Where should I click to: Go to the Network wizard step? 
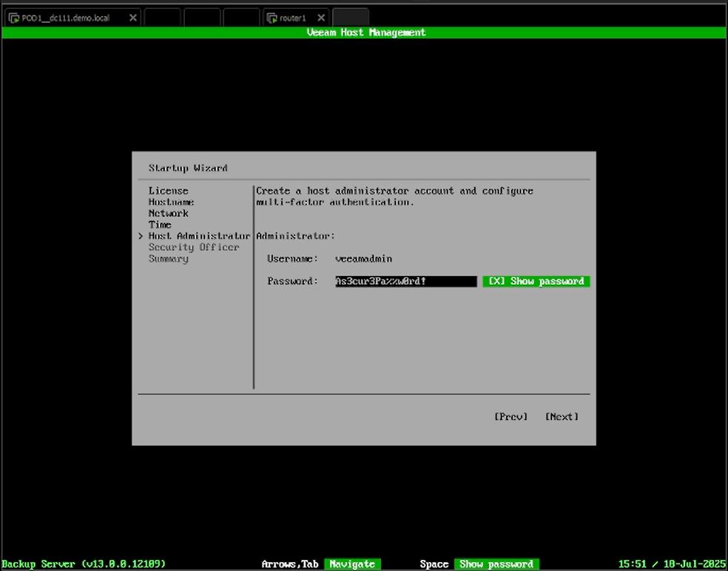tap(168, 213)
